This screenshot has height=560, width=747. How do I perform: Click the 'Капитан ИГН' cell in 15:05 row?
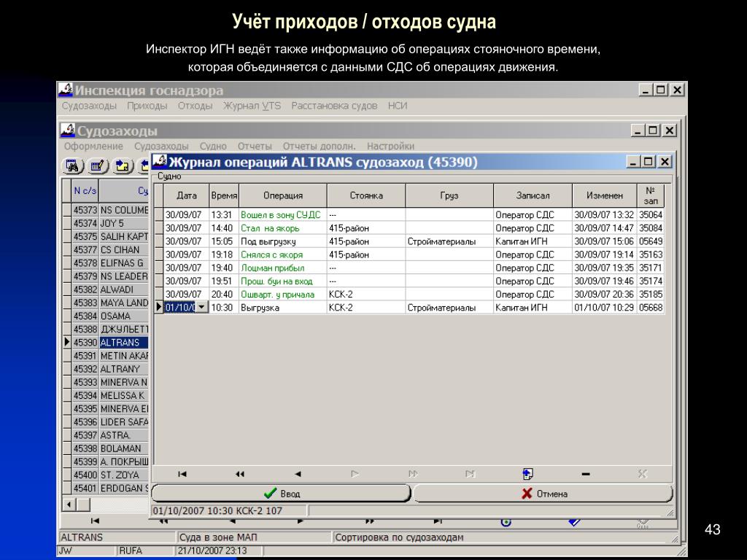tap(533, 241)
